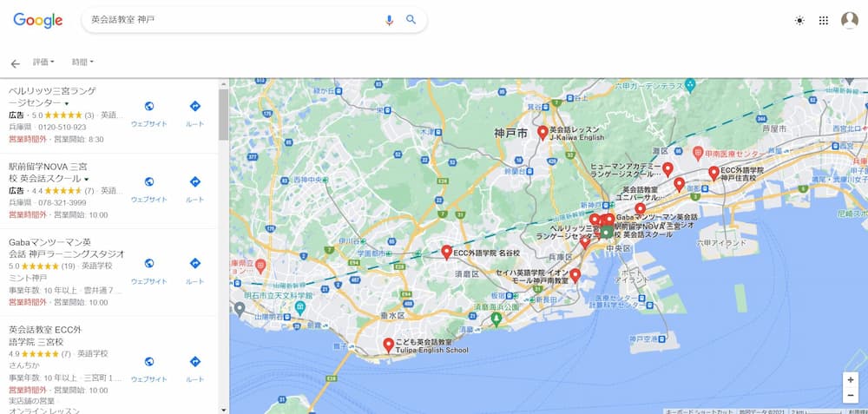Click the voice search microphone icon
868x414 pixels.
point(389,20)
